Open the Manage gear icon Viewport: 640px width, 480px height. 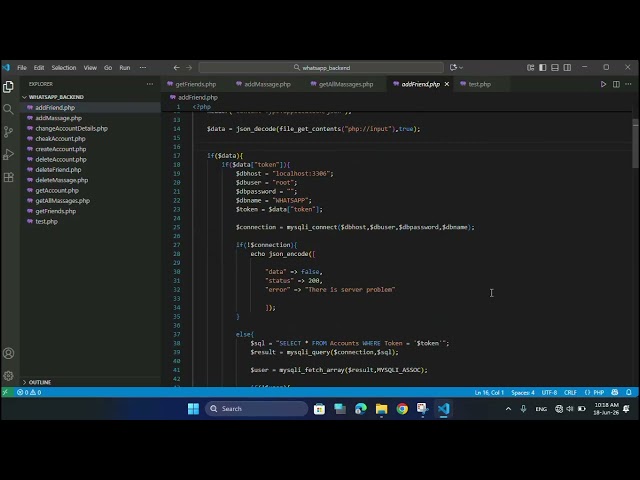pos(8,376)
